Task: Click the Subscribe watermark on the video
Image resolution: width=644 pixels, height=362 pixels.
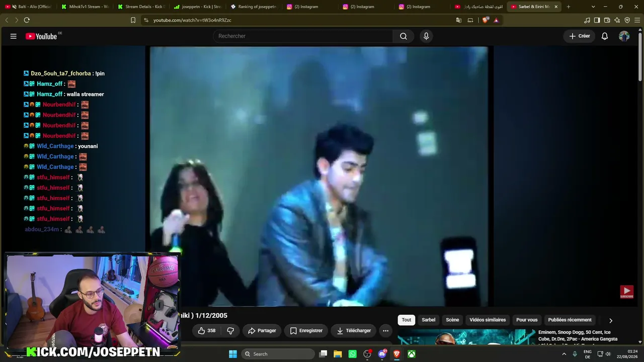Action: click(626, 292)
